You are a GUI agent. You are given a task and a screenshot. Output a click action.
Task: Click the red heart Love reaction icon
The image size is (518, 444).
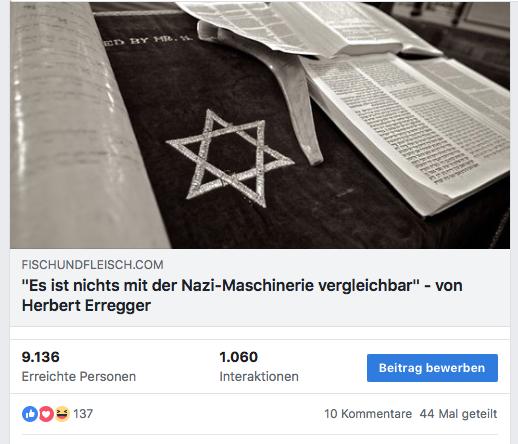coord(46,414)
